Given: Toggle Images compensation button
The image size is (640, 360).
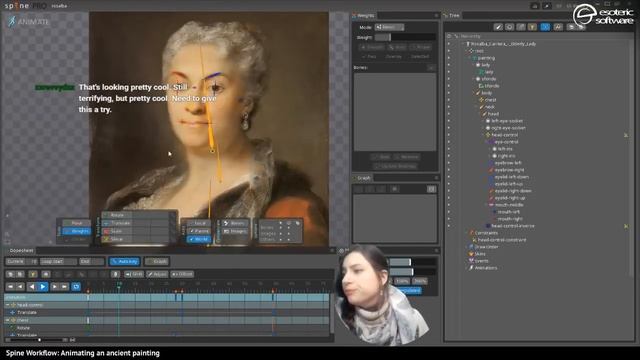Looking at the screenshot, I should (235, 231).
